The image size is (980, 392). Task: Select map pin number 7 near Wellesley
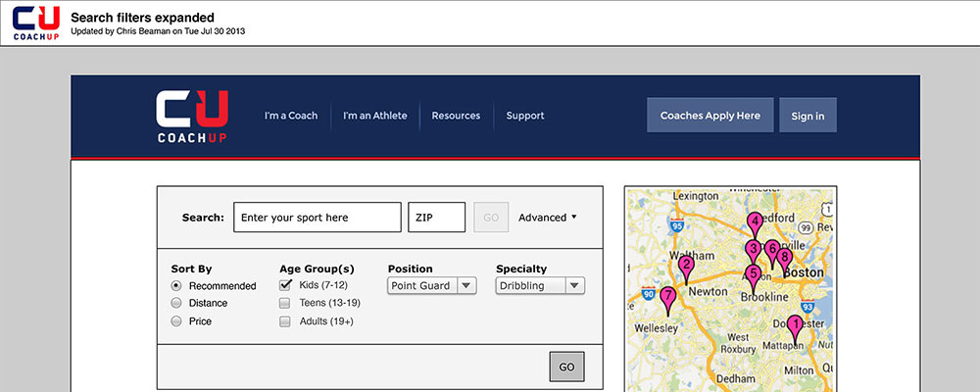pos(668,301)
